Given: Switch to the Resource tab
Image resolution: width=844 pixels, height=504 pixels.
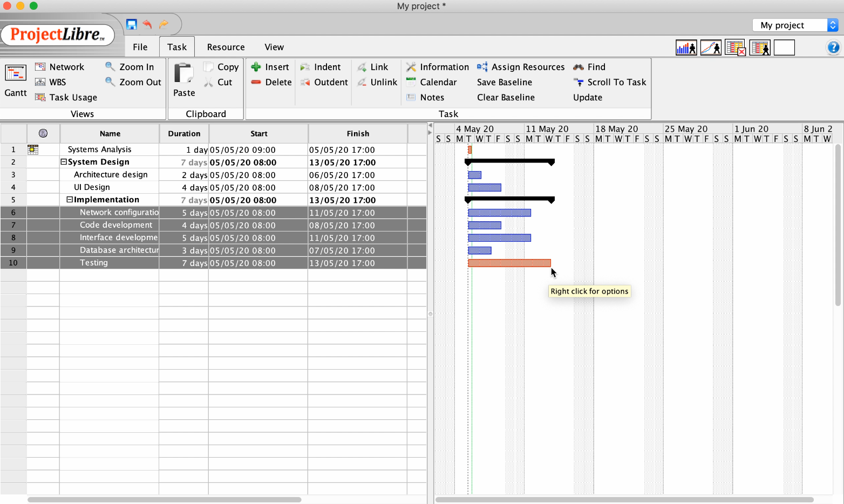Looking at the screenshot, I should (x=226, y=47).
